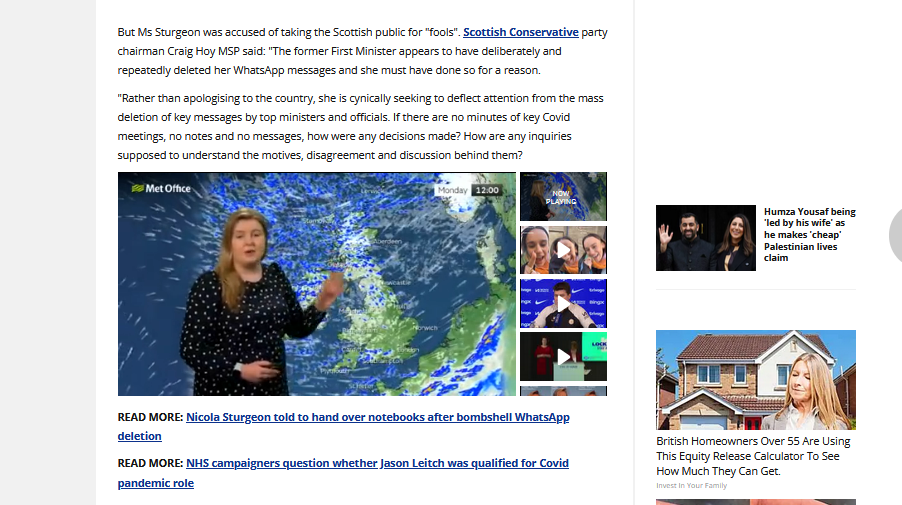The image size is (902, 505).
Task: Open Nicola Sturgeon notebooks WhatsApp deletion article
Action: [x=343, y=426]
